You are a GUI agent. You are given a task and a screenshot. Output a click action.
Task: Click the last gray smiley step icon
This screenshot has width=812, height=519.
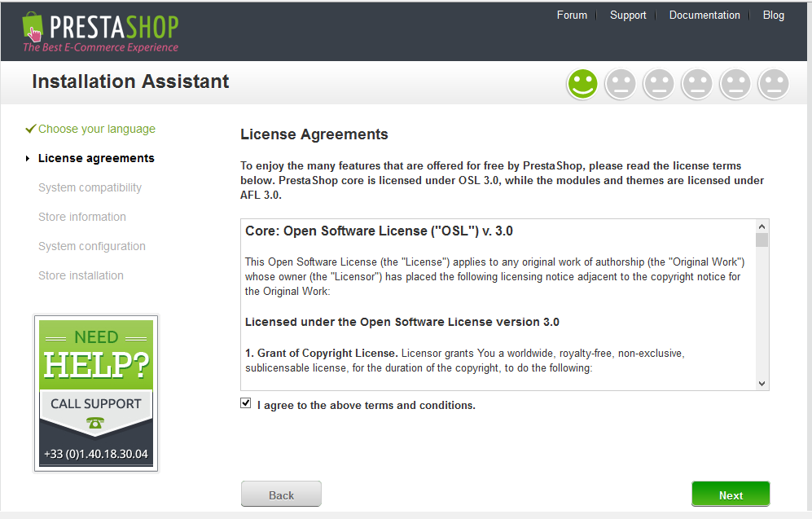click(x=774, y=84)
